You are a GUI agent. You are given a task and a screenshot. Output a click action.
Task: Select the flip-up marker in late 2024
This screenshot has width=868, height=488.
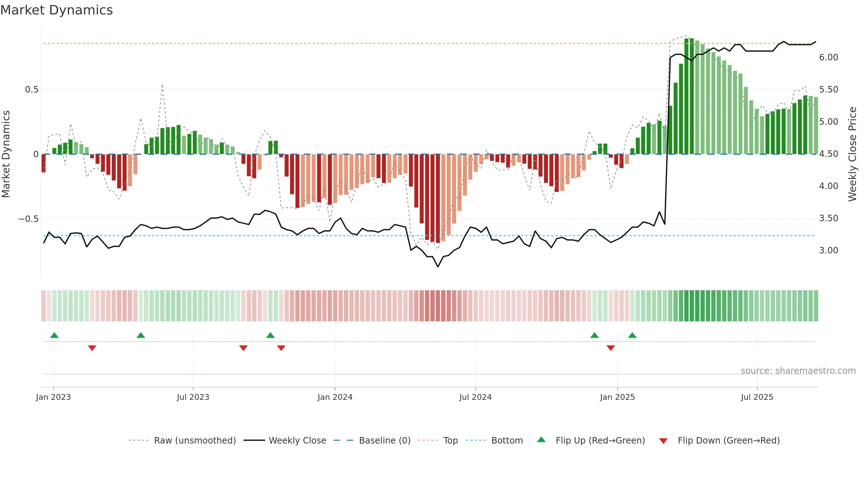[595, 335]
